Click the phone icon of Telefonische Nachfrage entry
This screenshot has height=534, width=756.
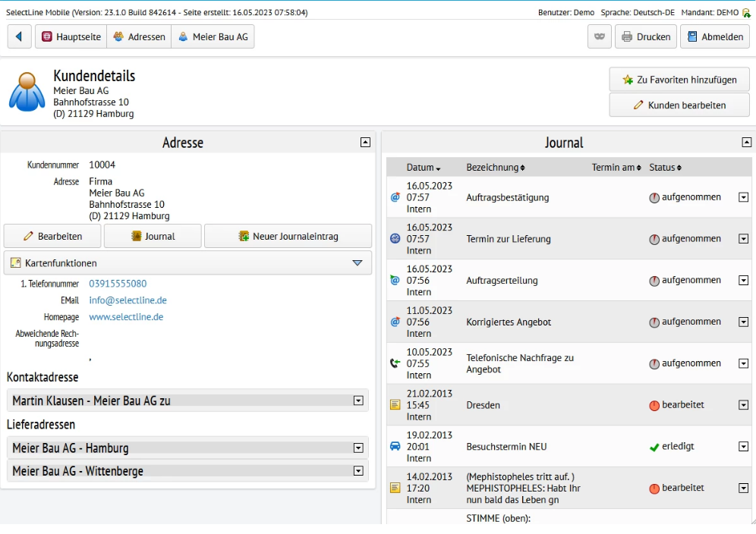pos(395,363)
